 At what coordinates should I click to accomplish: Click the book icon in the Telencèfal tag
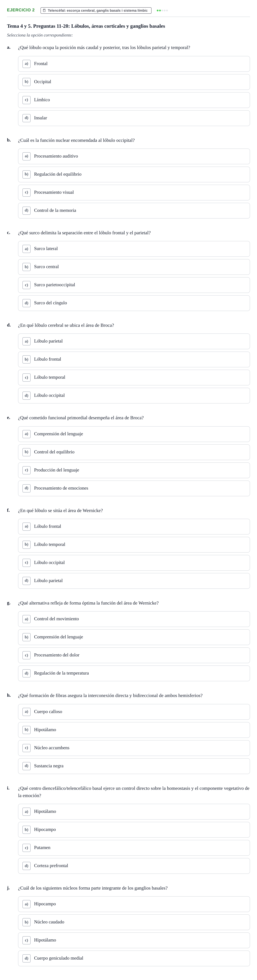coord(44,10)
